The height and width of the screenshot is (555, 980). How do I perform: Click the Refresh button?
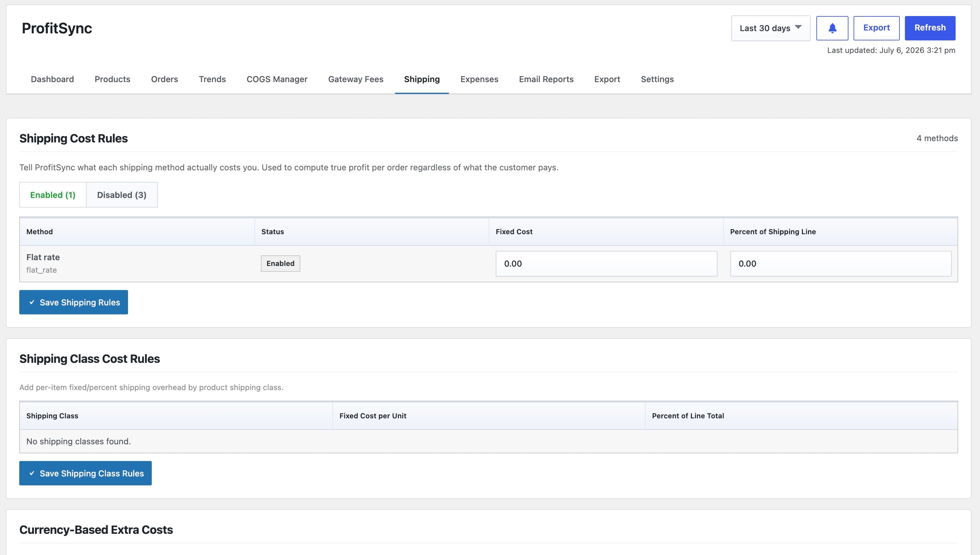coord(930,28)
